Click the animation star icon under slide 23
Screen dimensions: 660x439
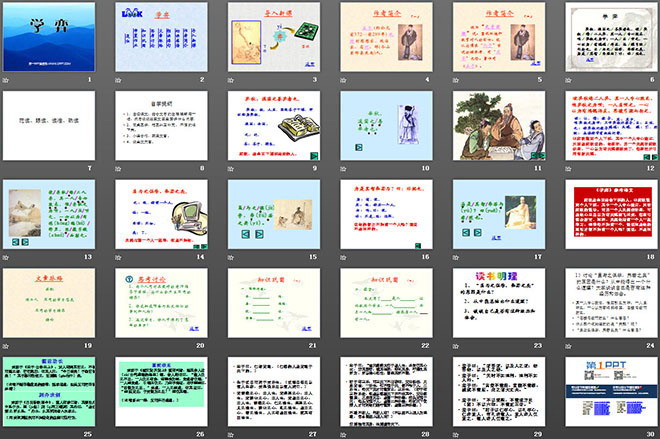pyautogui.click(x=456, y=346)
